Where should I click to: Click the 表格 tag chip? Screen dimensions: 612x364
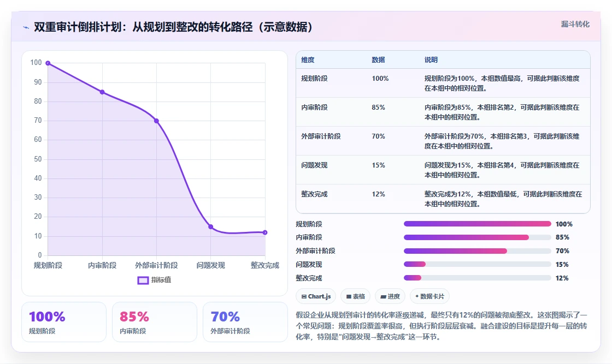pos(356,296)
